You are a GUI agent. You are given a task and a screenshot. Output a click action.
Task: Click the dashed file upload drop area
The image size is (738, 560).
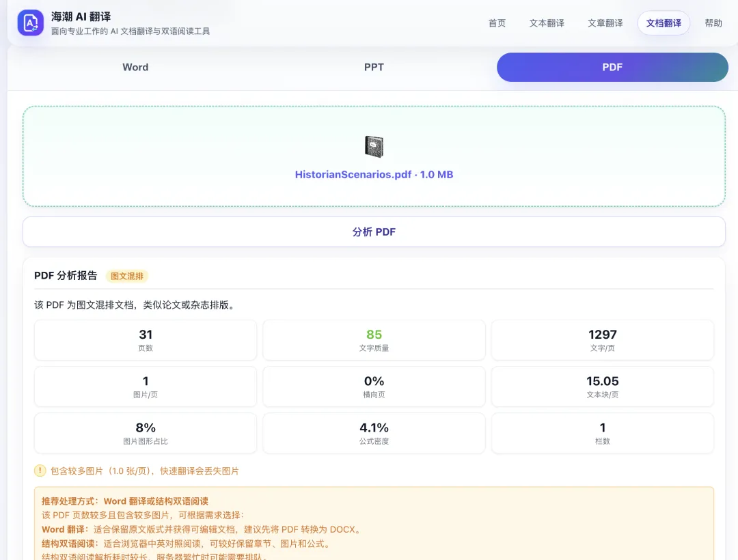pyautogui.click(x=374, y=156)
